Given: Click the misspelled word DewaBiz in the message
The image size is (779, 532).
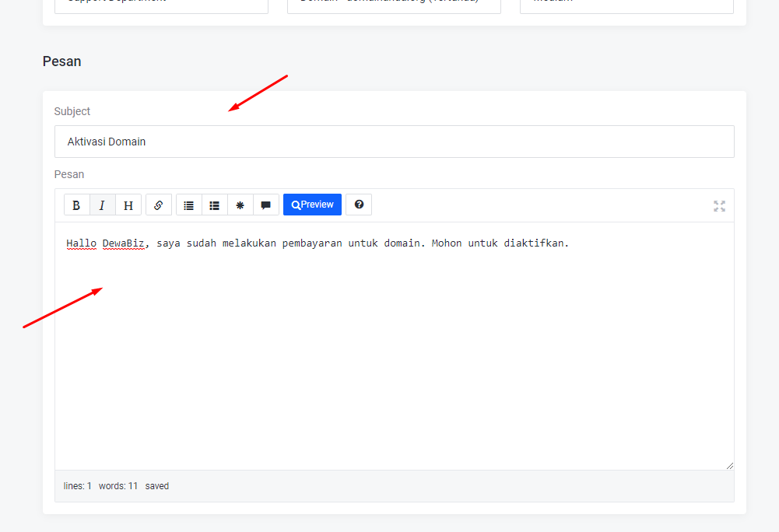Looking at the screenshot, I should (123, 243).
